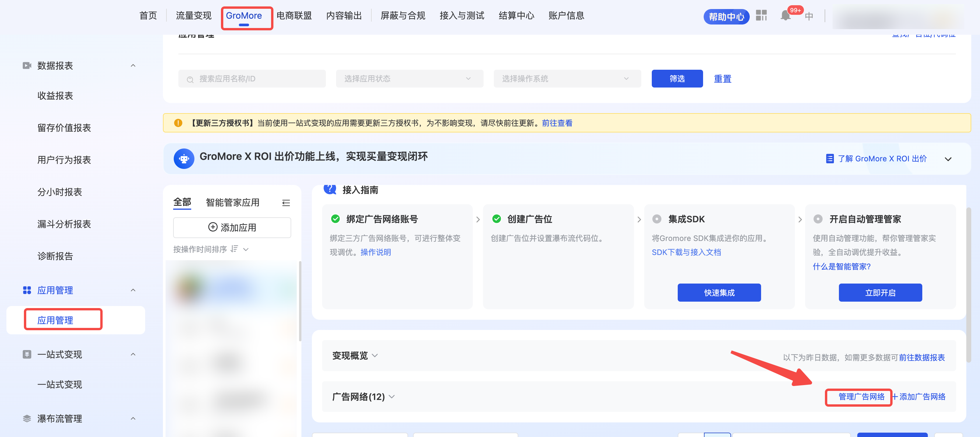The width and height of the screenshot is (980, 437).
Task: Click the 应用管理 four-squares sidebar icon
Action: 27,290
